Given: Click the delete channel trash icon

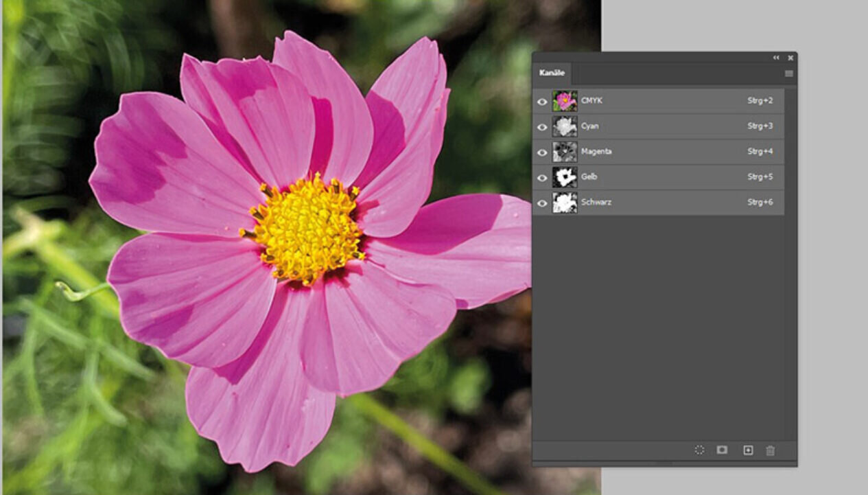Looking at the screenshot, I should click(771, 450).
